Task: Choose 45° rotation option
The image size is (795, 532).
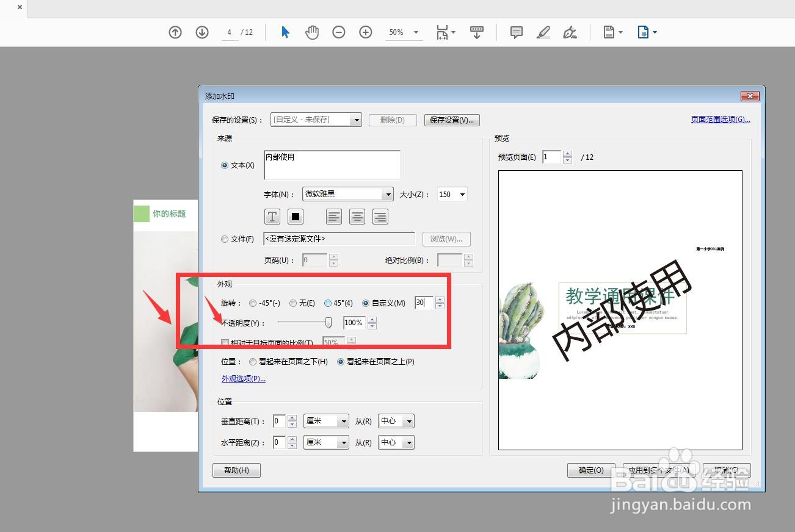Action: [328, 303]
